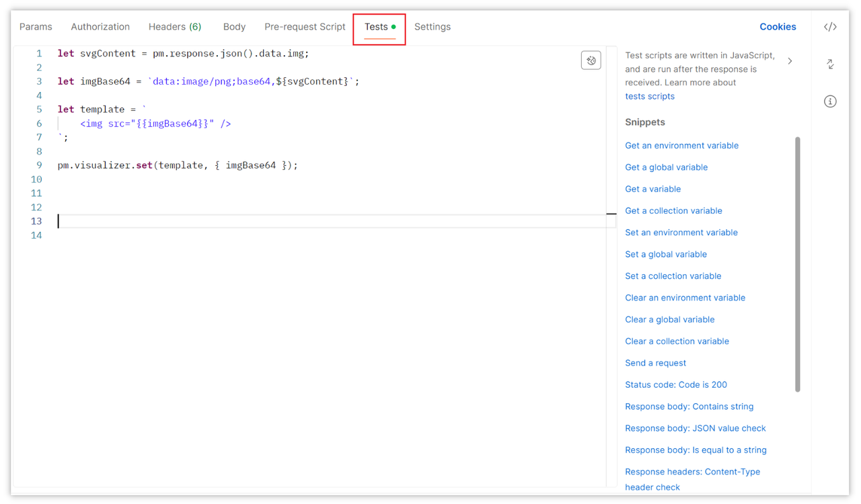Click line 3 imgBase64 declaration
Screen dimensions: 861x504
209,81
